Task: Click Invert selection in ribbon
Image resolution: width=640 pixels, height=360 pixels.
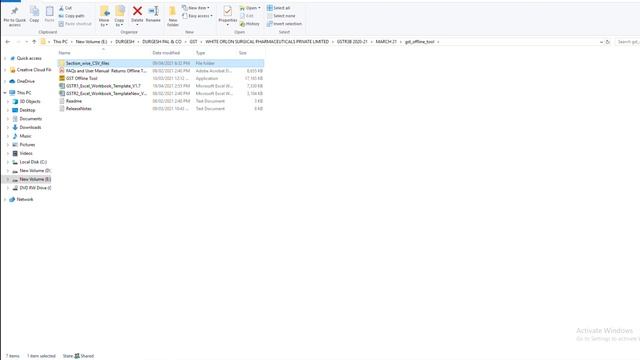Action: (284, 24)
